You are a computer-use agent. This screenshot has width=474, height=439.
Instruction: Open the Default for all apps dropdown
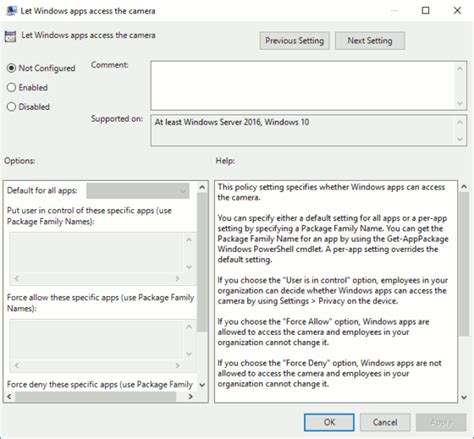pyautogui.click(x=138, y=191)
